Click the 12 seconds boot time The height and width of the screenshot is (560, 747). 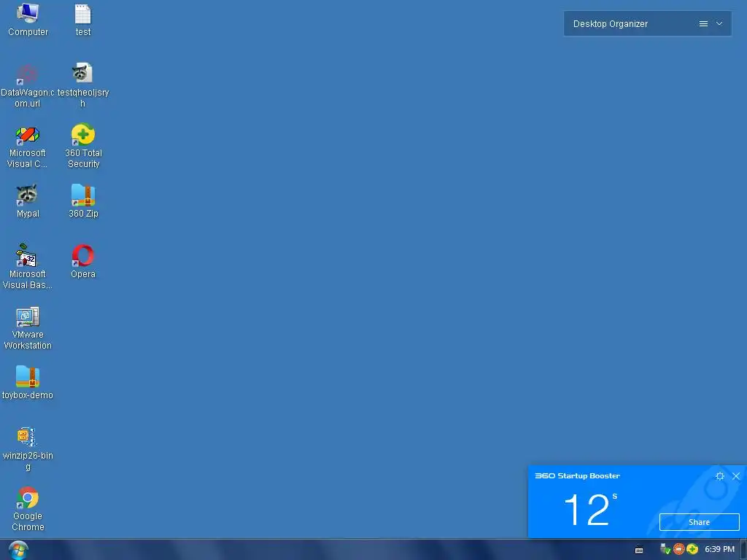point(589,510)
